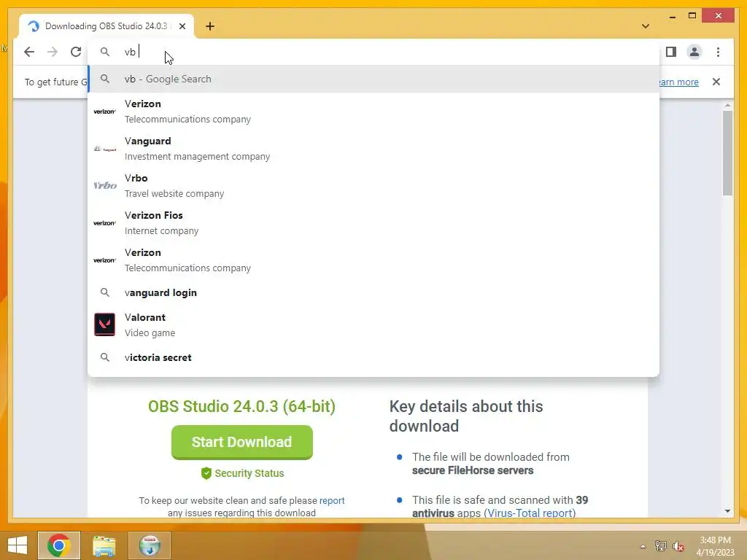Image resolution: width=747 pixels, height=560 pixels.
Task: Reload the current page
Action: (x=76, y=52)
